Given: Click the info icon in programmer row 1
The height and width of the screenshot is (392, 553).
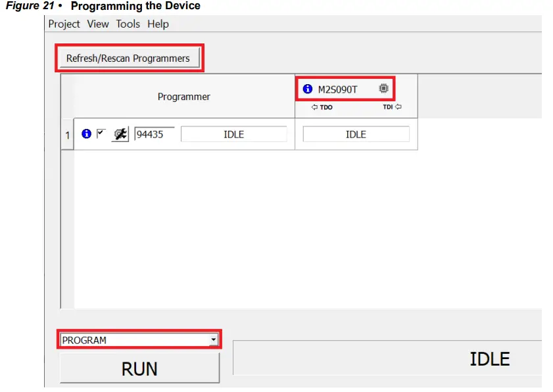Looking at the screenshot, I should point(86,134).
